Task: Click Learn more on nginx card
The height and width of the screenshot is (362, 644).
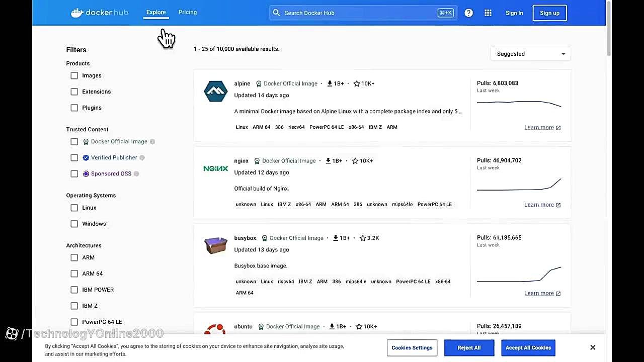Action: click(x=542, y=205)
